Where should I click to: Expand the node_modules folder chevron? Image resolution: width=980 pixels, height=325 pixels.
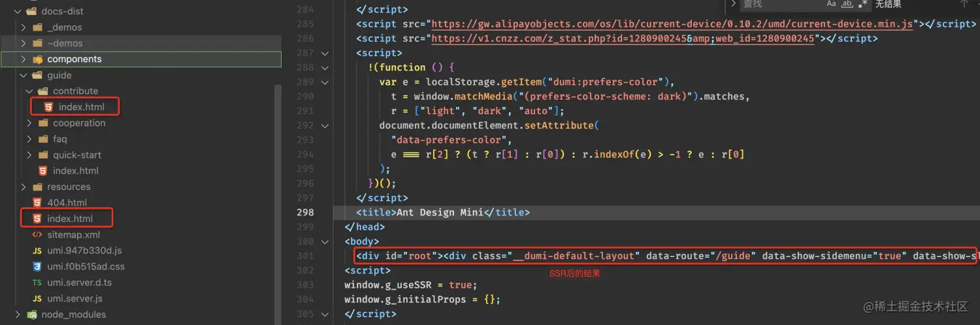(18, 315)
